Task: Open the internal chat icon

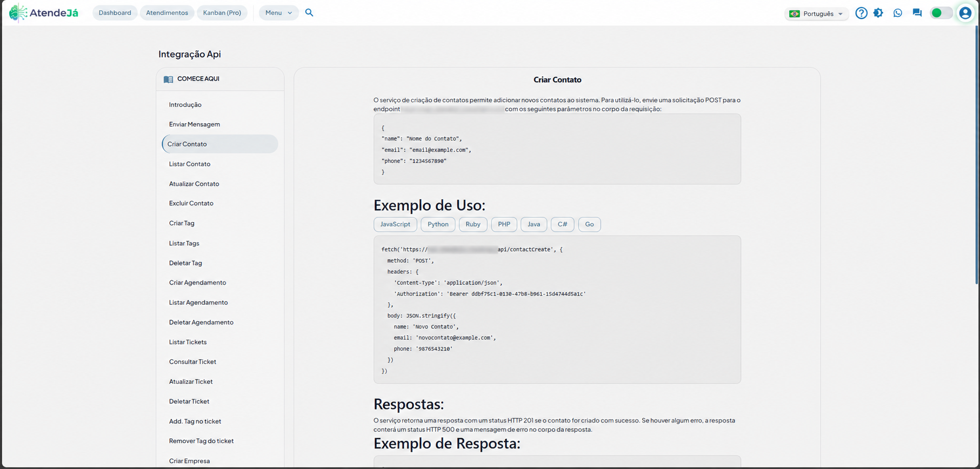Action: pyautogui.click(x=917, y=13)
